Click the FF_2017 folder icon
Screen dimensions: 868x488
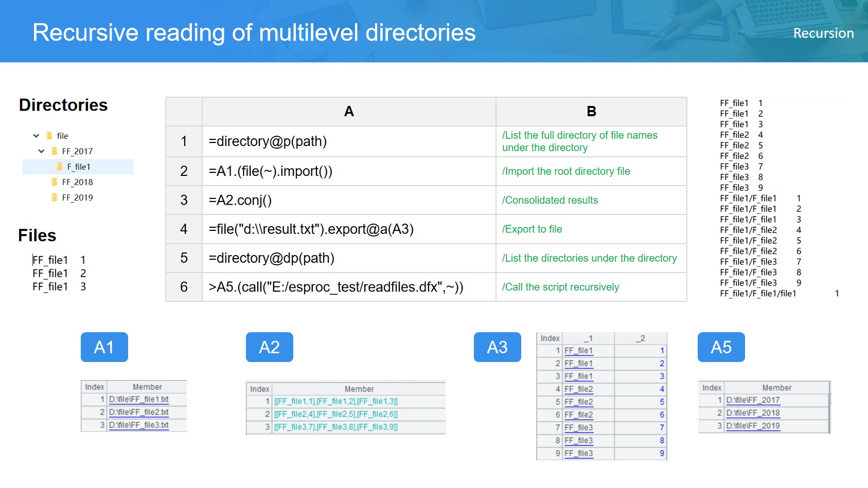(55, 151)
